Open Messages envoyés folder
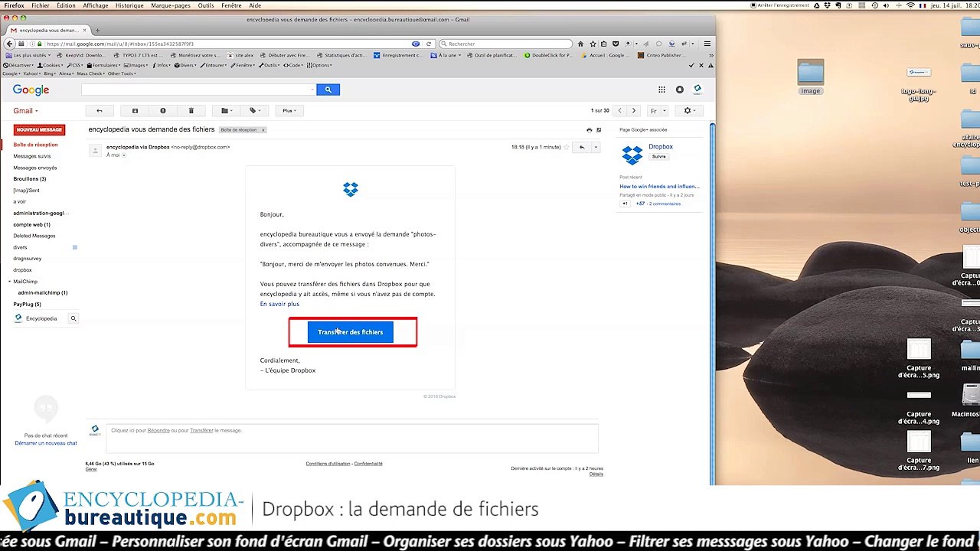The height and width of the screenshot is (551, 980). (35, 168)
